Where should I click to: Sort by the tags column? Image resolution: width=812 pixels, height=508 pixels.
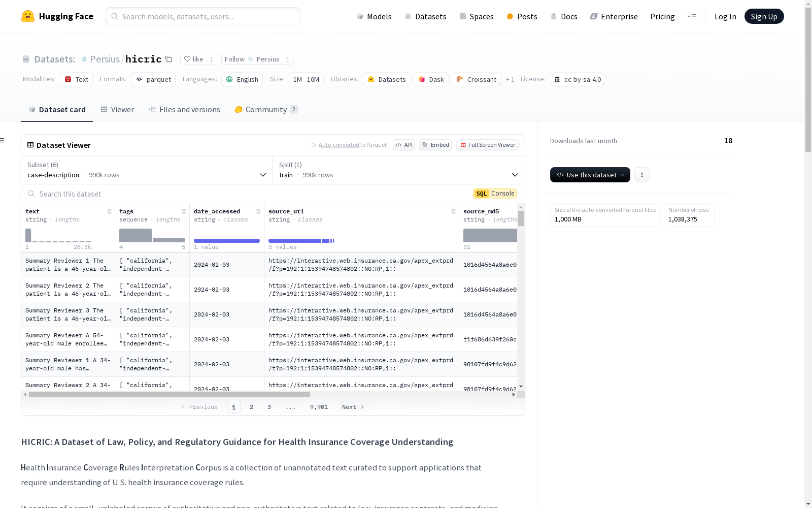tap(184, 211)
